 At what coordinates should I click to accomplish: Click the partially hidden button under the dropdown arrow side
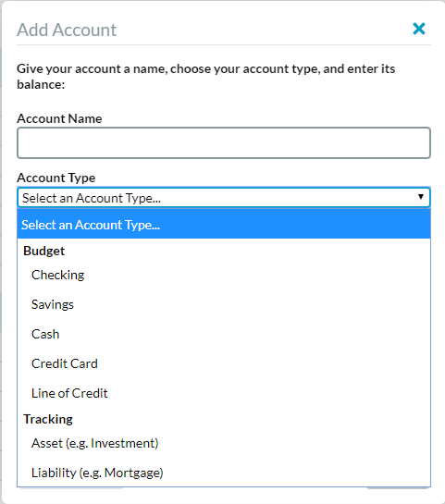(398, 488)
